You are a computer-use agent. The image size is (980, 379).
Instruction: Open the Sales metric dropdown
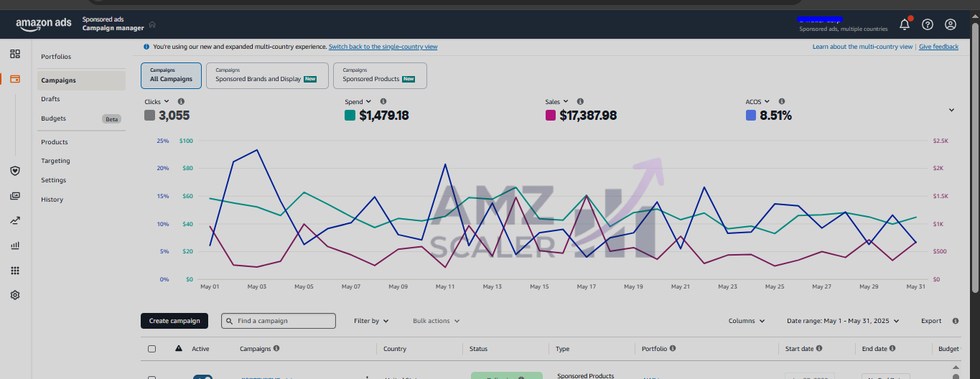click(x=556, y=102)
